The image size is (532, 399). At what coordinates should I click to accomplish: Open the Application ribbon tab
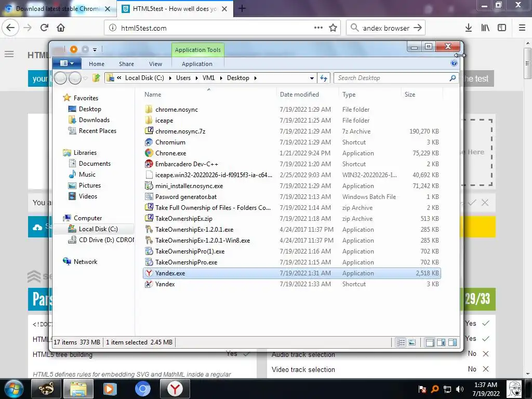click(197, 64)
